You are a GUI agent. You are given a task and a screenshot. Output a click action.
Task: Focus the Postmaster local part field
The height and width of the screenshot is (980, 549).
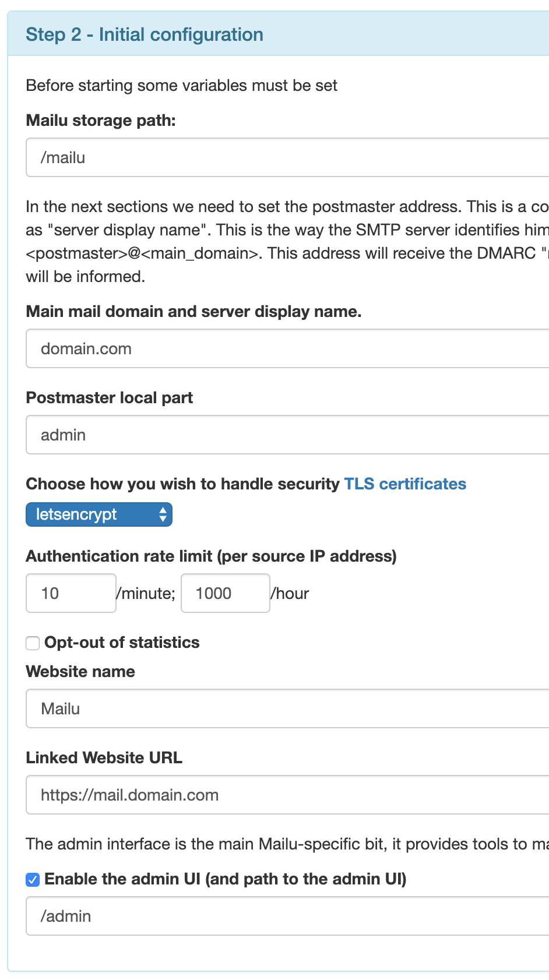pos(288,435)
